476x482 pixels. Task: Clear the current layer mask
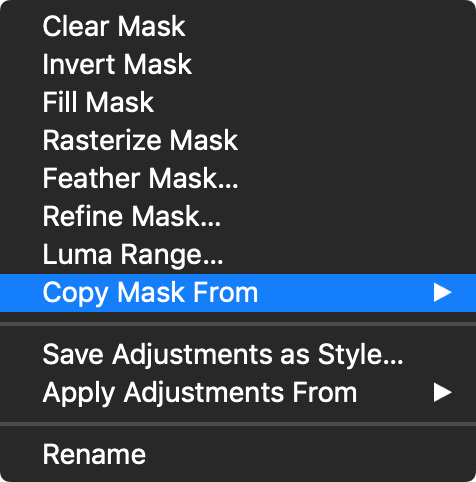238,26
